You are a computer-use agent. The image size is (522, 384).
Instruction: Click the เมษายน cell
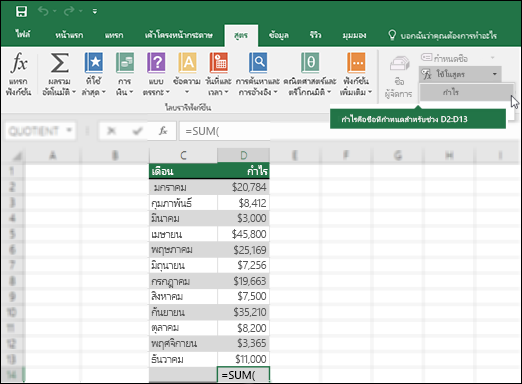click(183, 234)
